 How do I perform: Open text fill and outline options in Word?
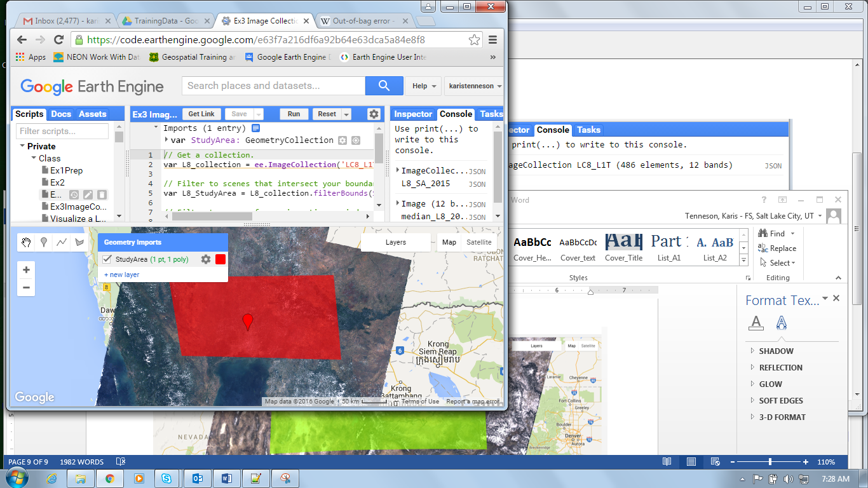tap(756, 323)
